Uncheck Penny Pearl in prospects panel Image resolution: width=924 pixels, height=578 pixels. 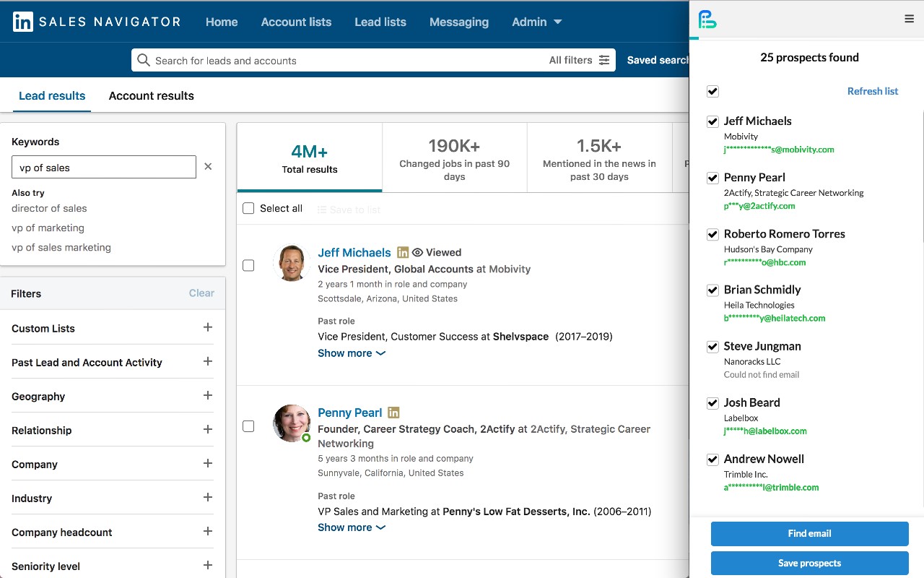(x=712, y=178)
